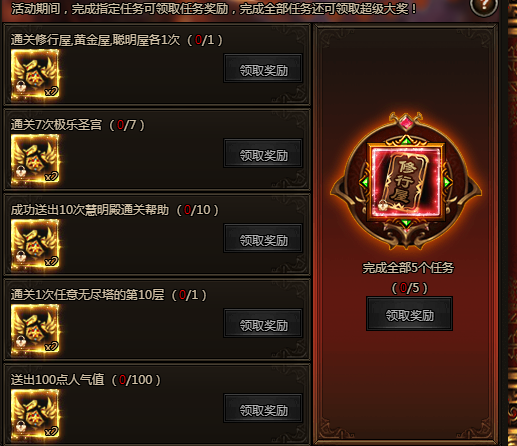The width and height of the screenshot is (517, 446).
Task: Click reward bag icon for 慧明殿通关帮助 task
Action: tap(35, 244)
